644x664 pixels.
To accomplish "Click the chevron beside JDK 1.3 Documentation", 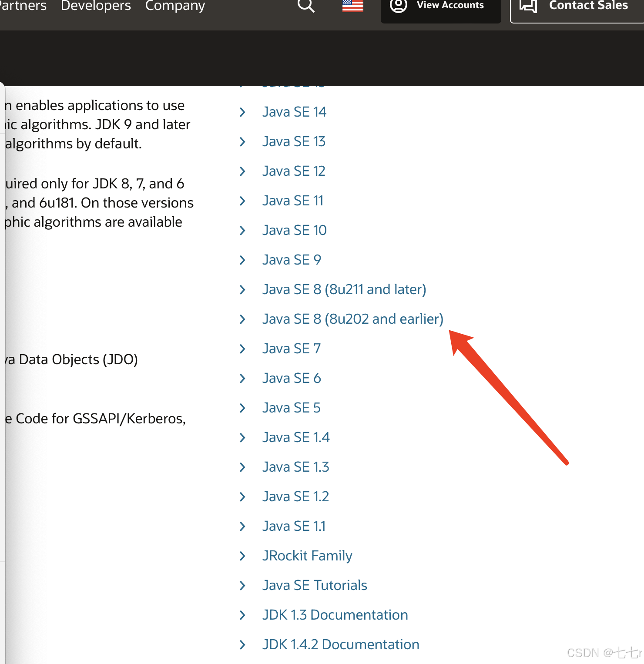I will 242,615.
